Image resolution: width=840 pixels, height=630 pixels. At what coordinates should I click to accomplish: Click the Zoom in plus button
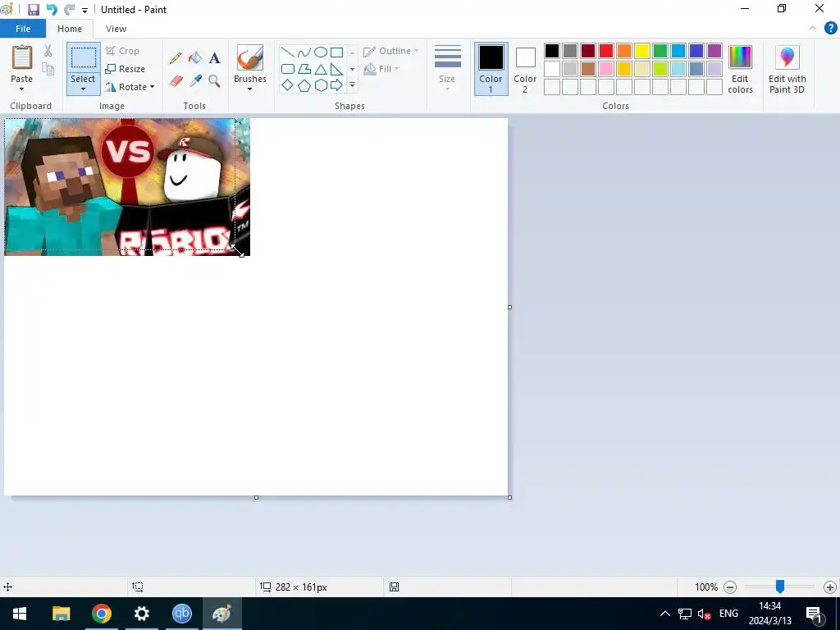pos(830,587)
